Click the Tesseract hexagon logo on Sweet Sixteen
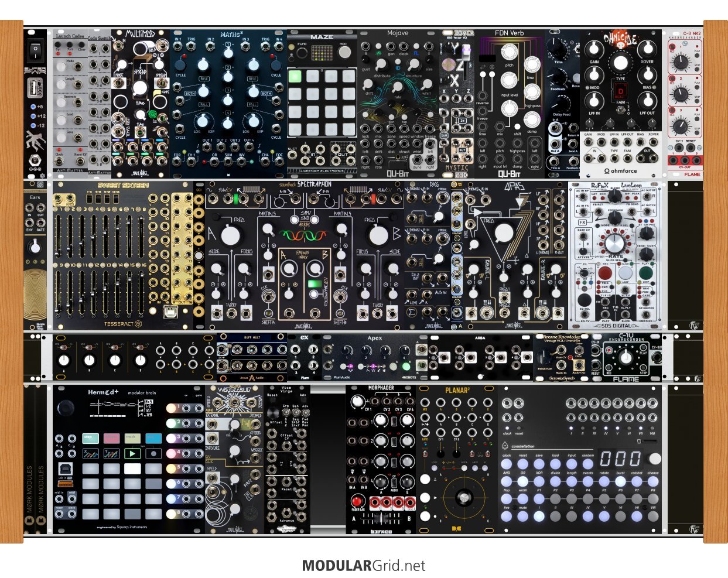Viewport: 728px width, 578px height. [x=139, y=323]
